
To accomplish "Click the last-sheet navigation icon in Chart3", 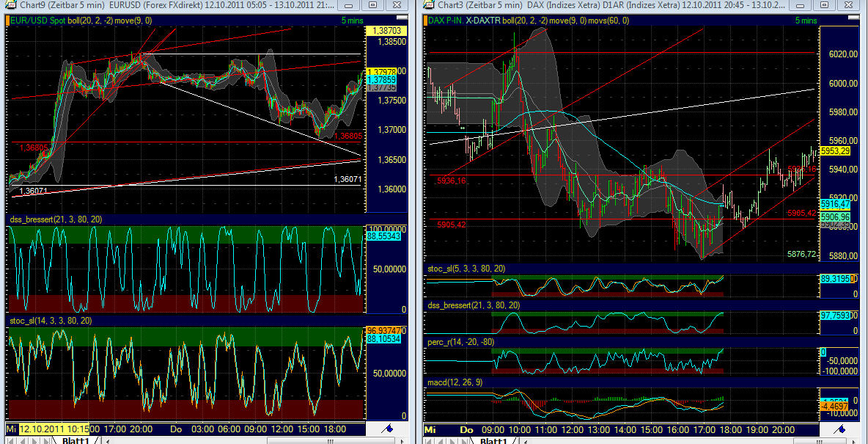I will (x=463, y=440).
